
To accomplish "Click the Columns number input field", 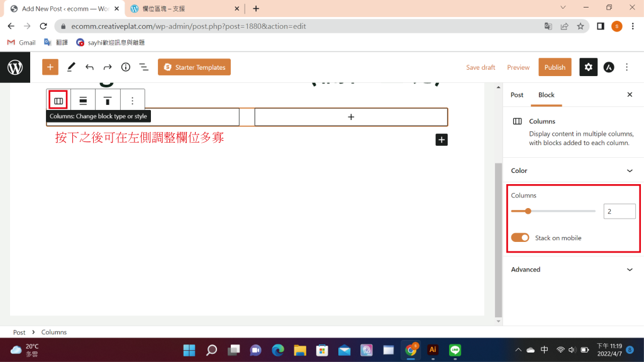I will 619,212.
